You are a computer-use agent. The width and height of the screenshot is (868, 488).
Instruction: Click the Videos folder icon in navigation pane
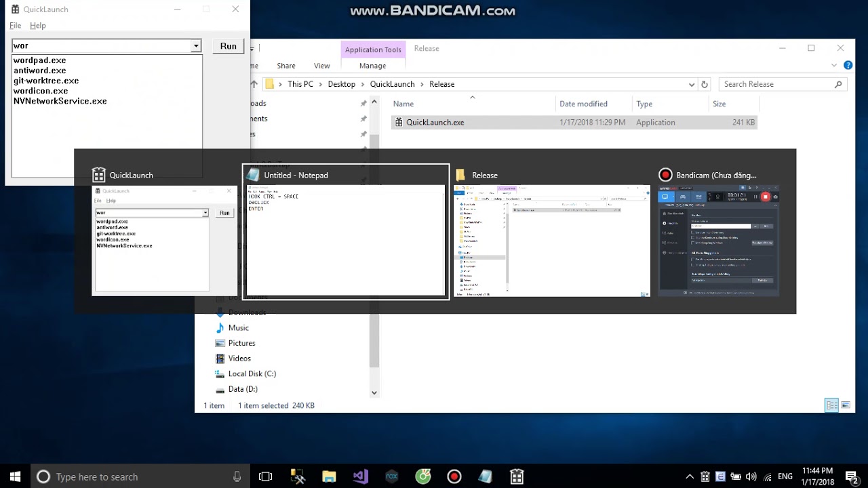[220, 359]
